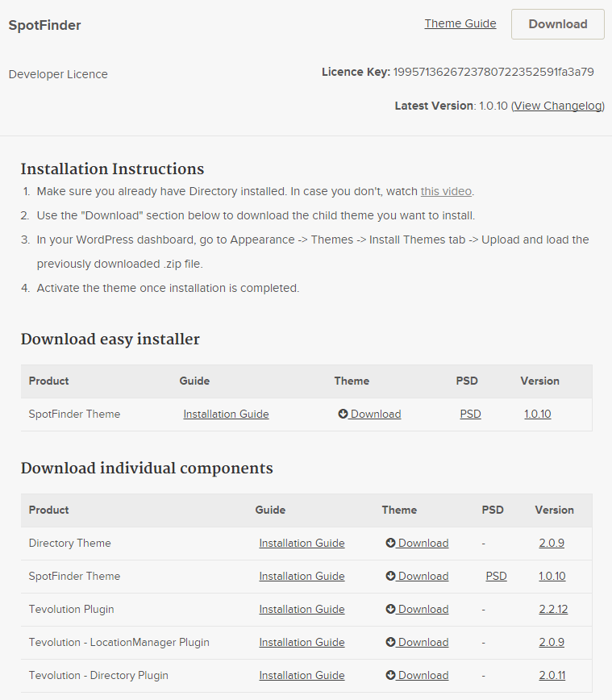This screenshot has width=612, height=700.
Task: Click the "Download easy installer" heading
Action: point(110,340)
